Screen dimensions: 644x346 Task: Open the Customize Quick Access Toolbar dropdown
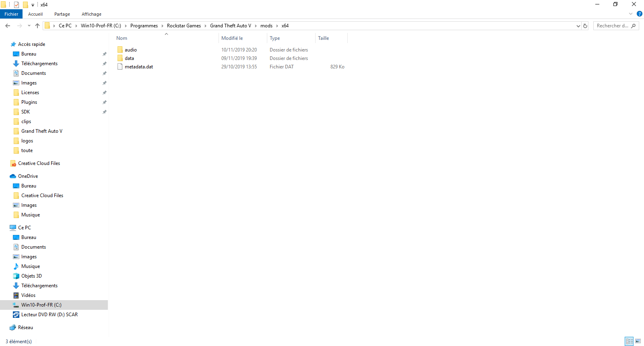tap(33, 5)
